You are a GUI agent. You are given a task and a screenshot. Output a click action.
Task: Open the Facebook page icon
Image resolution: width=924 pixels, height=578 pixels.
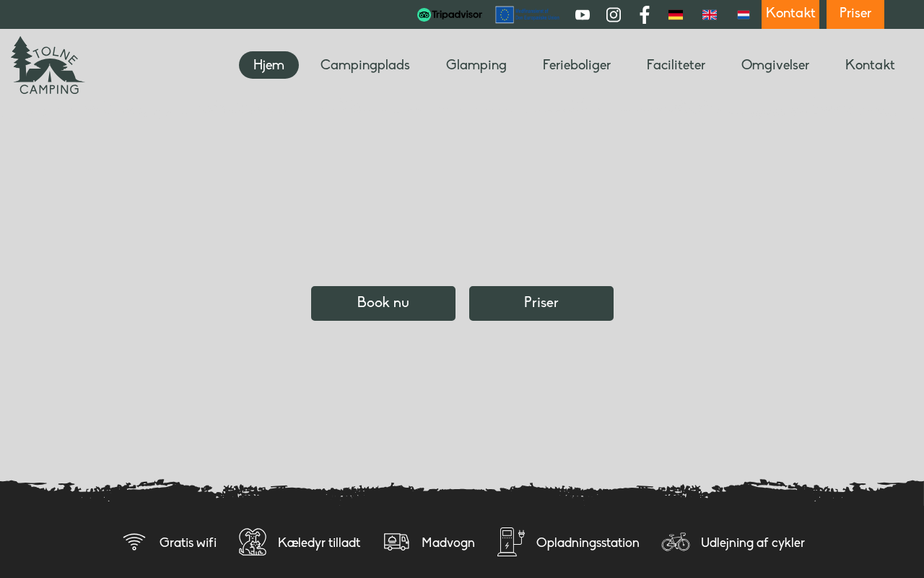click(645, 14)
